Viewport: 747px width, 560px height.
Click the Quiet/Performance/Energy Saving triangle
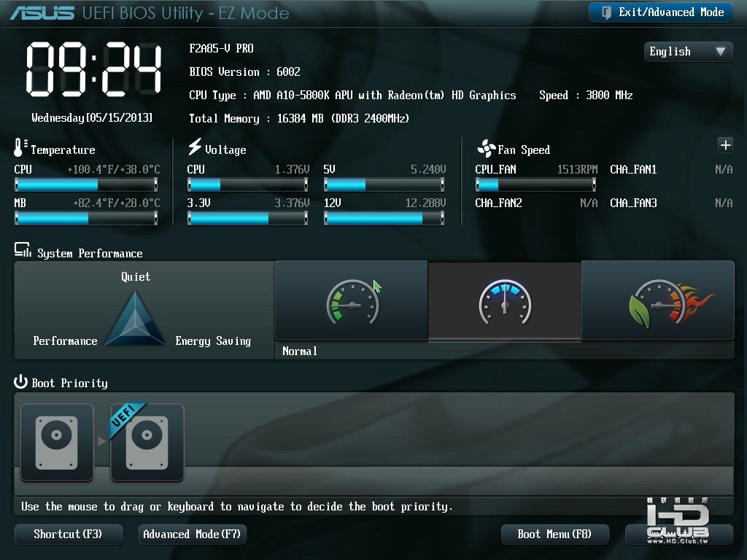(x=135, y=319)
